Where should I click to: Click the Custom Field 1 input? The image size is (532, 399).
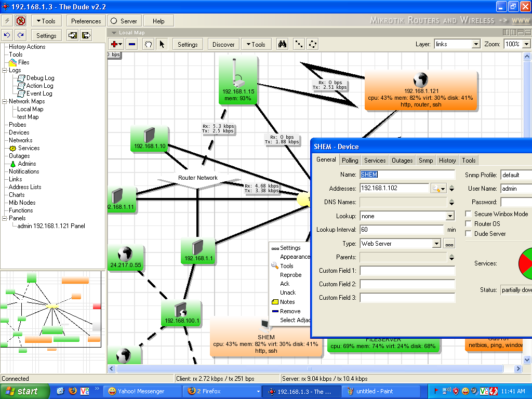click(x=407, y=271)
